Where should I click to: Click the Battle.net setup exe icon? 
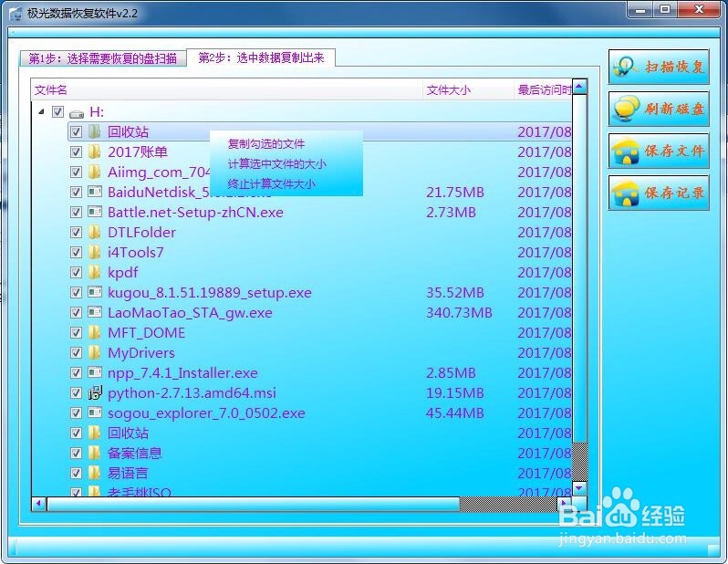[x=95, y=212]
